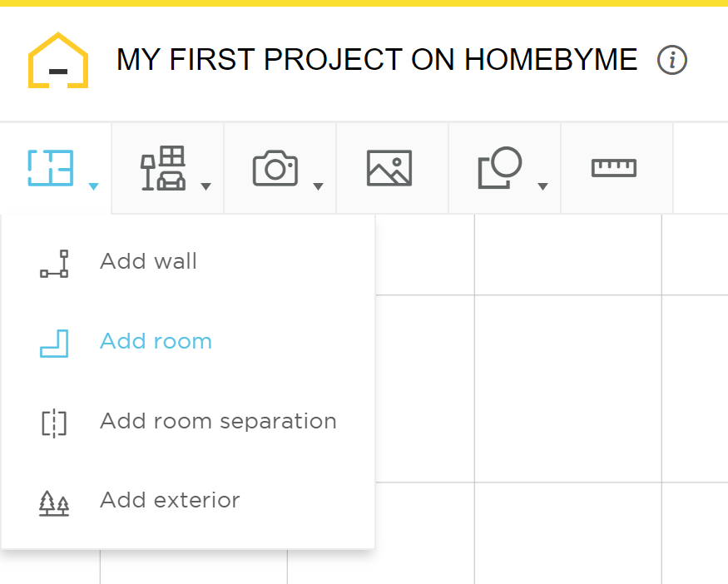Click the blue Add room corner icon
728x584 pixels.
click(x=53, y=343)
